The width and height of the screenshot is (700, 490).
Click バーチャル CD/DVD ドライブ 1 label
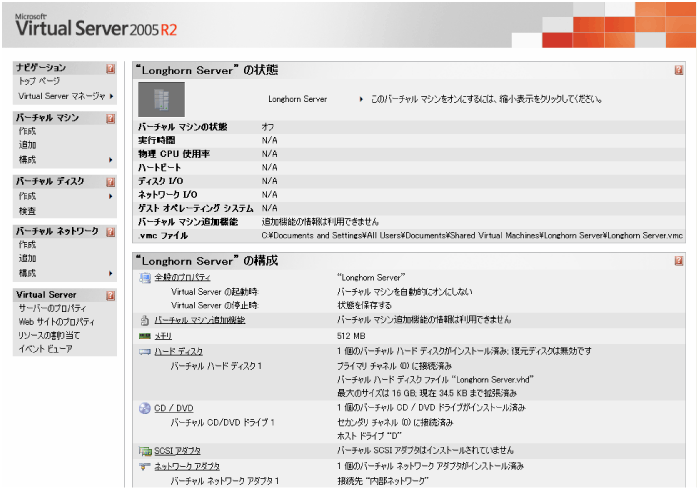pos(222,422)
